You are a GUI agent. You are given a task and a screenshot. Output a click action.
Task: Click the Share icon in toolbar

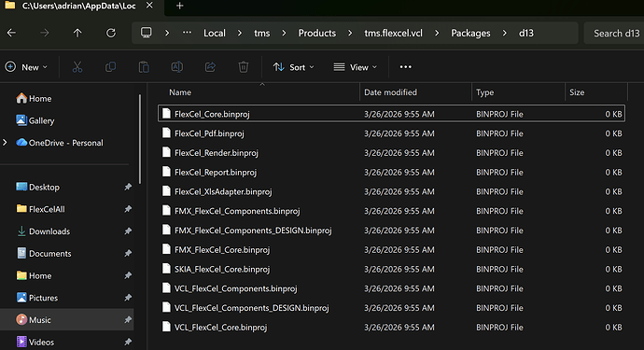coord(210,67)
